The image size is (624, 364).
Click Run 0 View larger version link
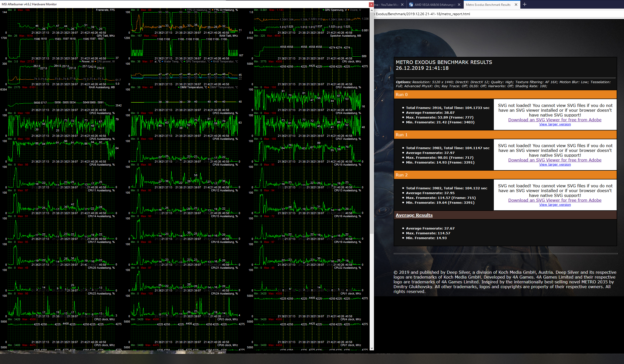555,124
